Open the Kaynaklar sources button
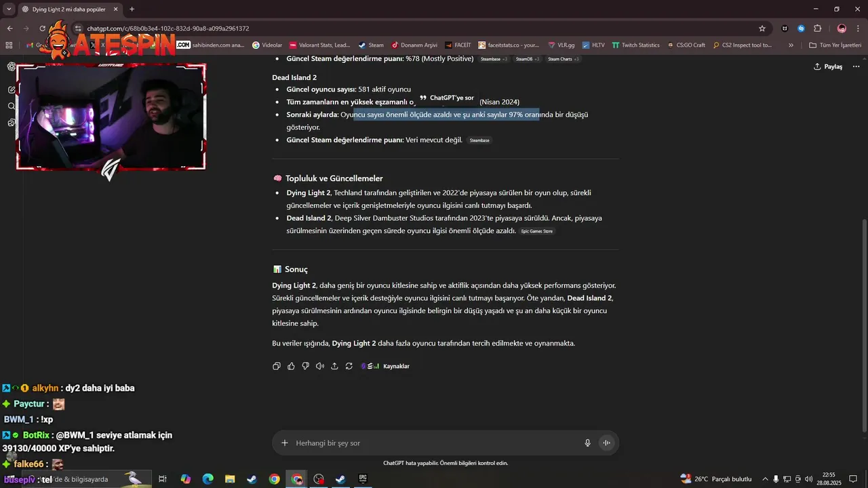This screenshot has height=488, width=868. 385,366
